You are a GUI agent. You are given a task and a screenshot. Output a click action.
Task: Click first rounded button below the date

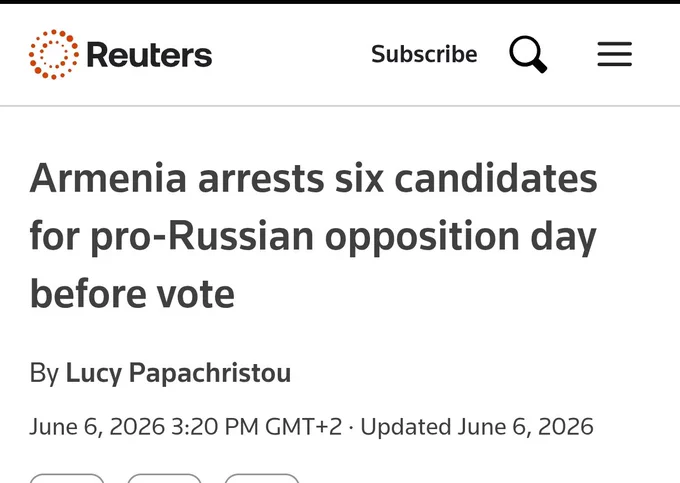(67, 478)
